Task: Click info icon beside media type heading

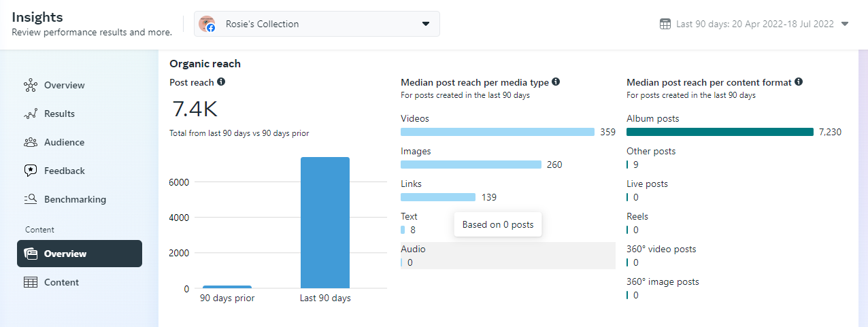Action: [x=556, y=82]
